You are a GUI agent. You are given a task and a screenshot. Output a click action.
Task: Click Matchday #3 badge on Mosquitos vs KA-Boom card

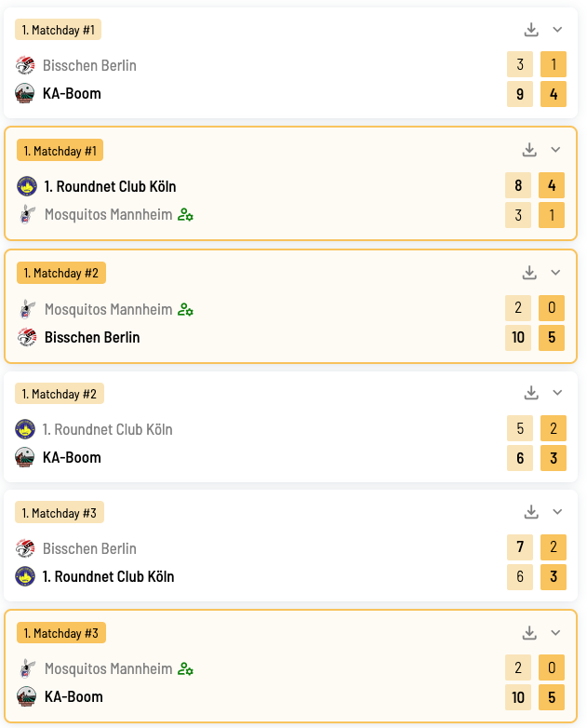point(60,633)
